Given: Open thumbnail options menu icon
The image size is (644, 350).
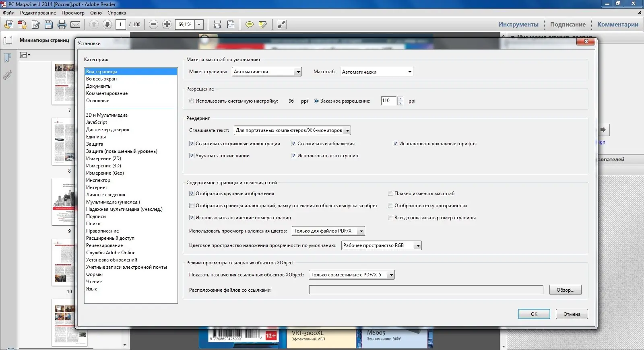Looking at the screenshot, I should (25, 55).
